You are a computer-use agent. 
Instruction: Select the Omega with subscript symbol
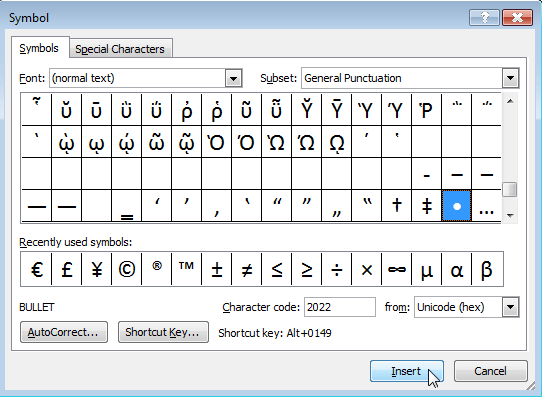tap(337, 142)
